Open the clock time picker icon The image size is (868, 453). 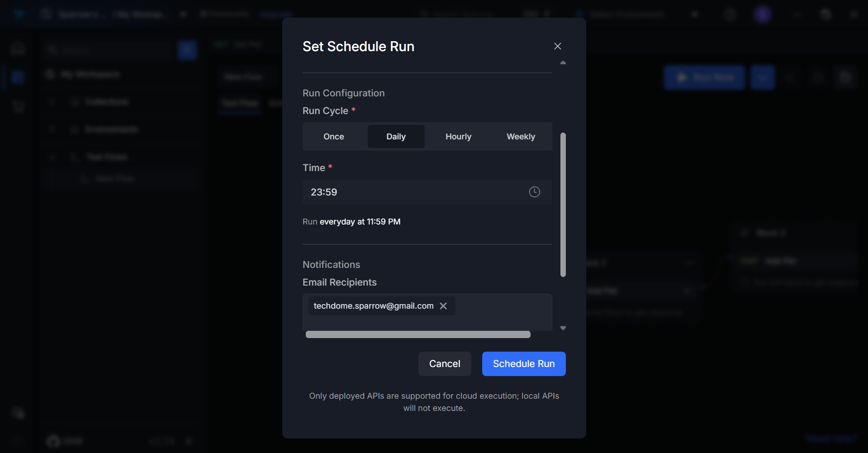[534, 192]
